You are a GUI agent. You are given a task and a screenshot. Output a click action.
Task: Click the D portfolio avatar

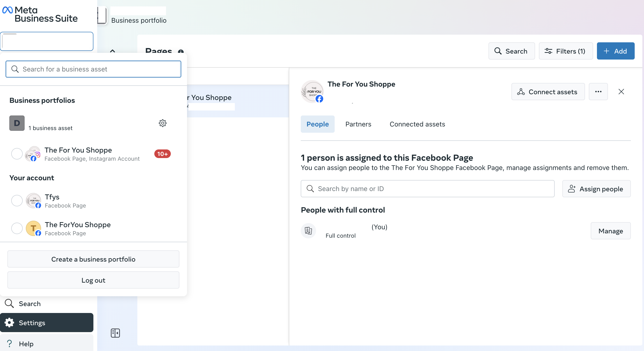(17, 123)
